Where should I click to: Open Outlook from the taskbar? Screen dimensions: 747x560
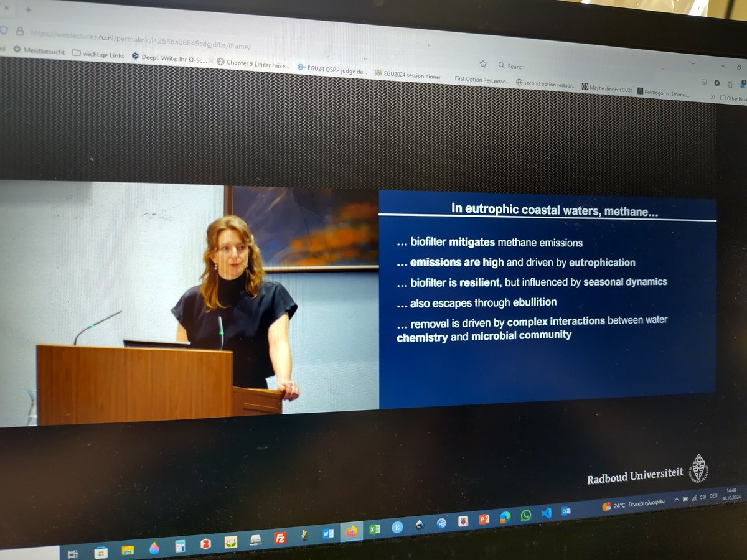[x=566, y=511]
